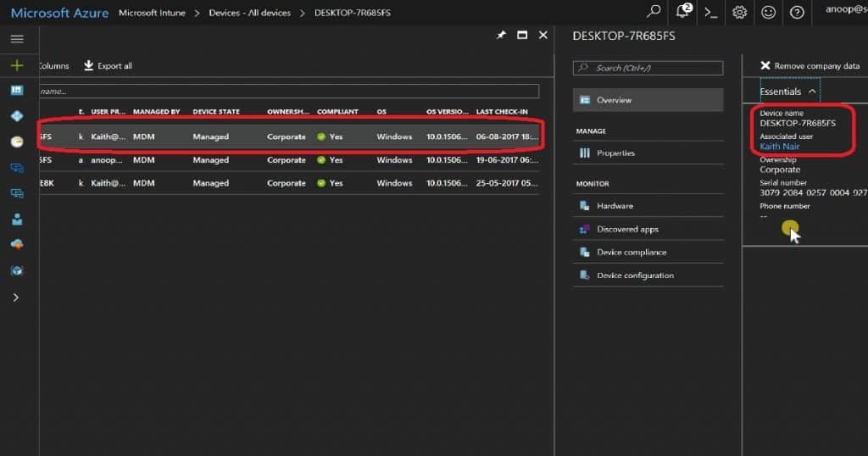Open the help question mark icon

coord(797,12)
